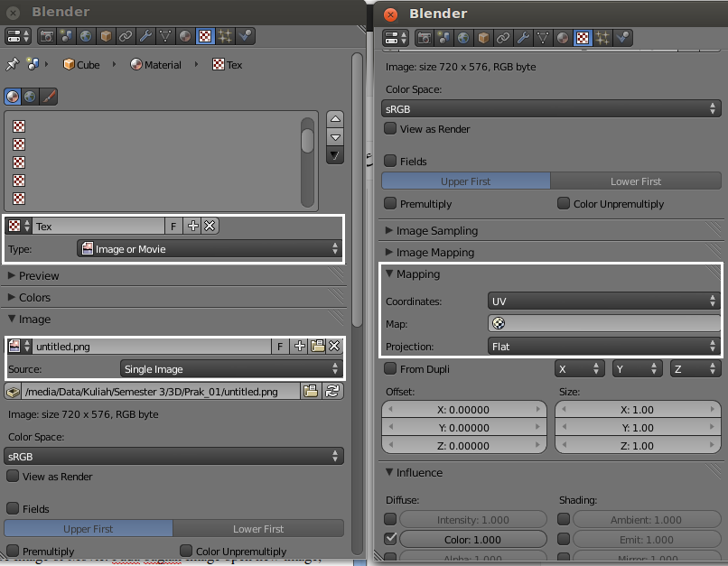The image size is (728, 566).
Task: Open Color Space sRGB dropdown in left window
Action: coord(173,457)
